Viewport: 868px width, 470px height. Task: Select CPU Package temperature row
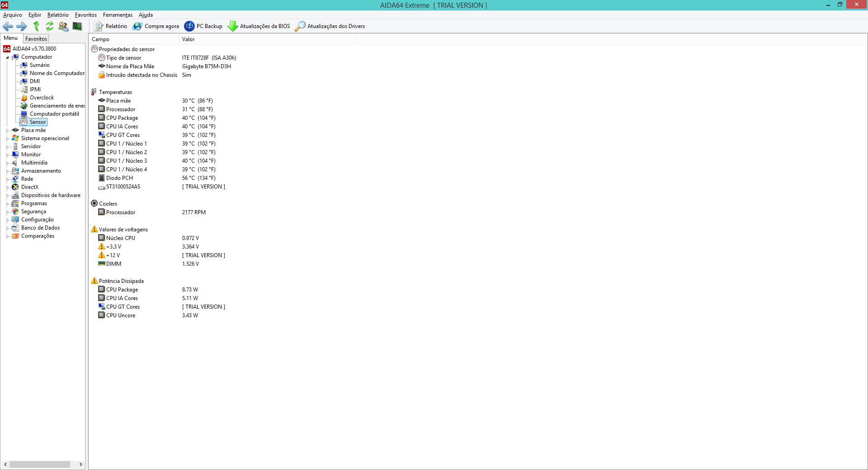157,118
